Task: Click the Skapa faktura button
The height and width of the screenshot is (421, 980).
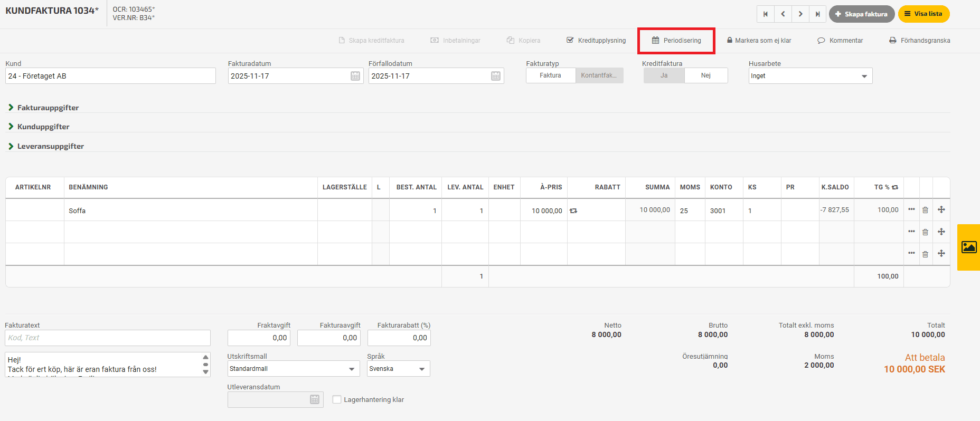Action: [861, 14]
